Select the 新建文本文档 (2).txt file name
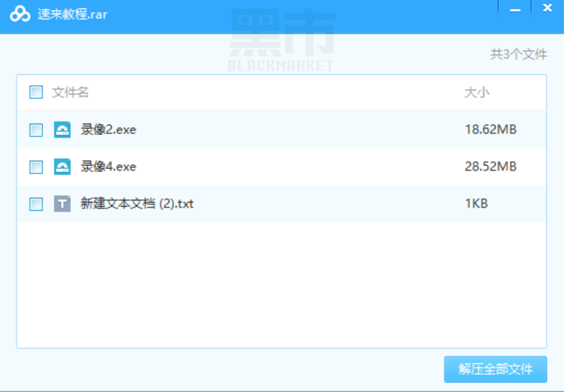564x392 pixels. click(x=137, y=203)
